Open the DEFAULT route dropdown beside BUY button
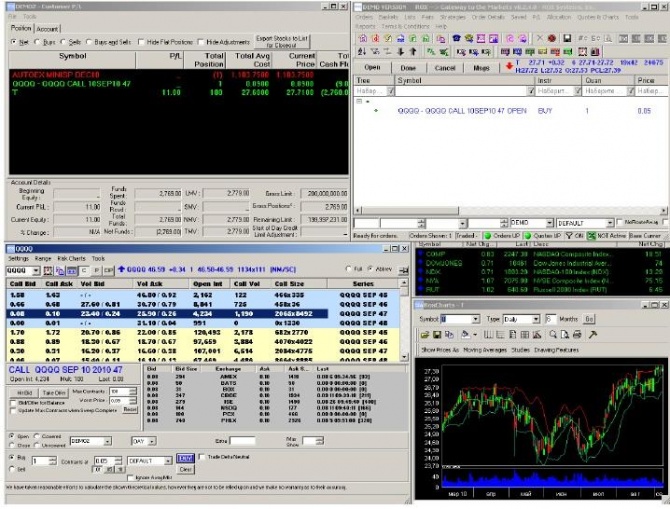Viewport: 670px width, 509px height. coord(168,461)
